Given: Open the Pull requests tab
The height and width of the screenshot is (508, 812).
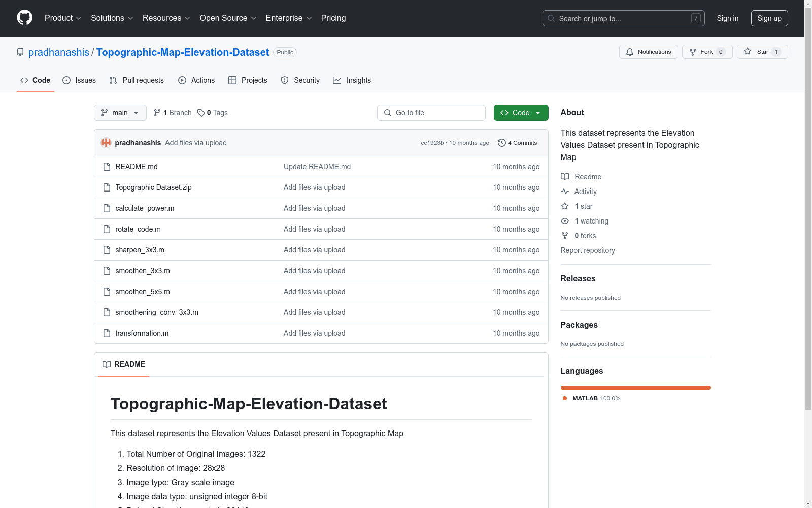Looking at the screenshot, I should pyautogui.click(x=137, y=80).
